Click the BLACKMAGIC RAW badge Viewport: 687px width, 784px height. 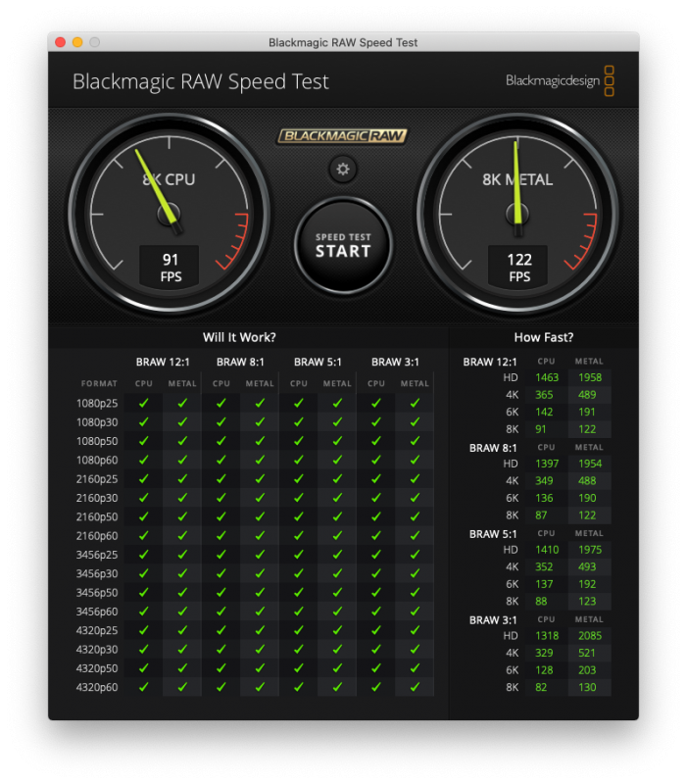tap(342, 136)
